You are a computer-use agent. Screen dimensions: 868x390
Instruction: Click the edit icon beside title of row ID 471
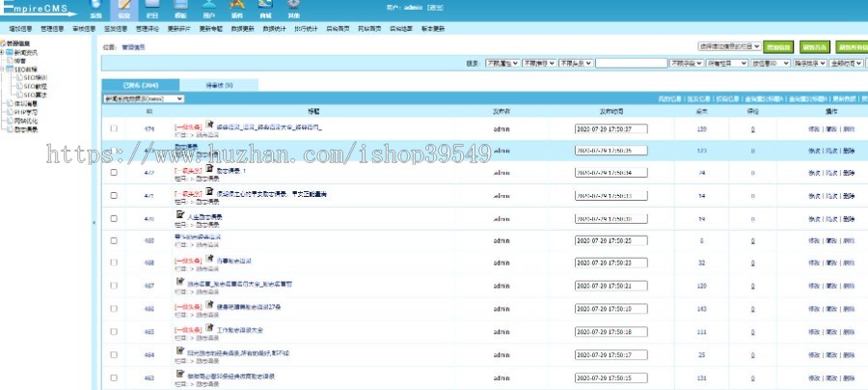[x=209, y=191]
